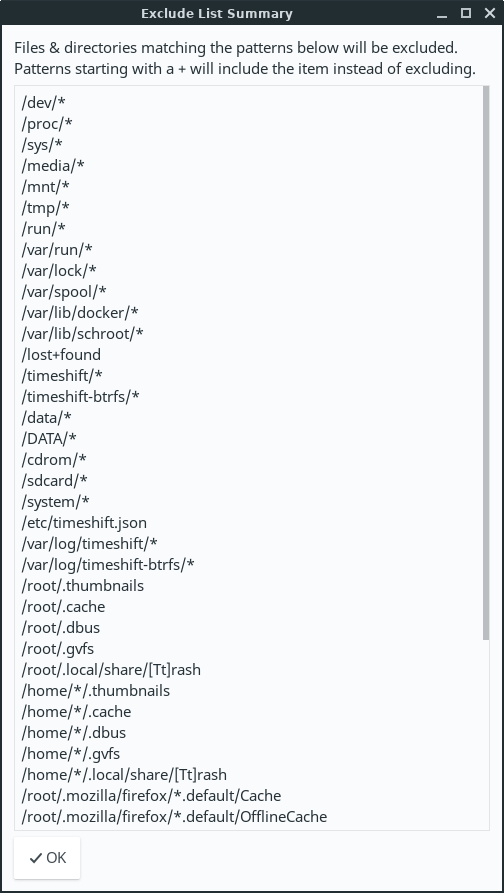
Task: Select the /sdcard/* pattern
Action: click(55, 481)
